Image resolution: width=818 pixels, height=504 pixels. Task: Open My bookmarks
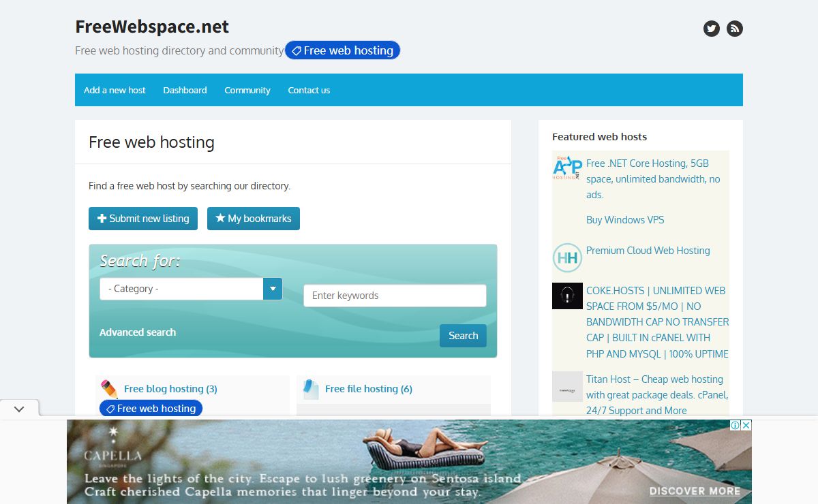[x=254, y=219]
